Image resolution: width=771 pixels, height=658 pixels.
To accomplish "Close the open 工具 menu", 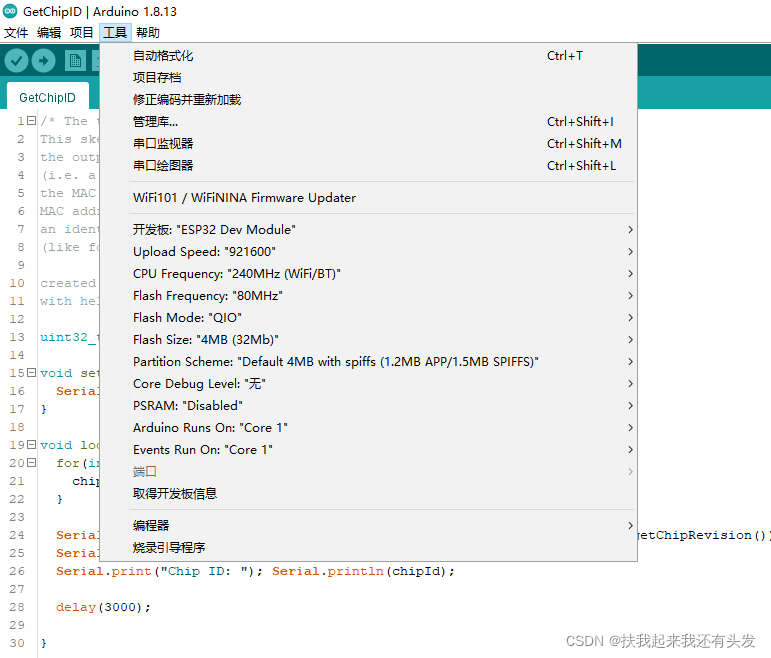I will (115, 33).
